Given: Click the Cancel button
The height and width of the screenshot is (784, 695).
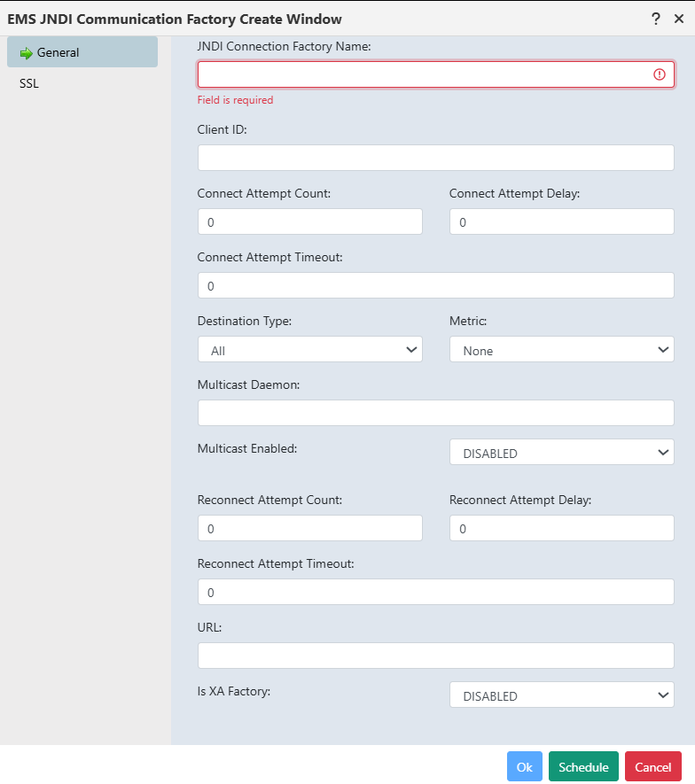Looking at the screenshot, I should (x=653, y=766).
